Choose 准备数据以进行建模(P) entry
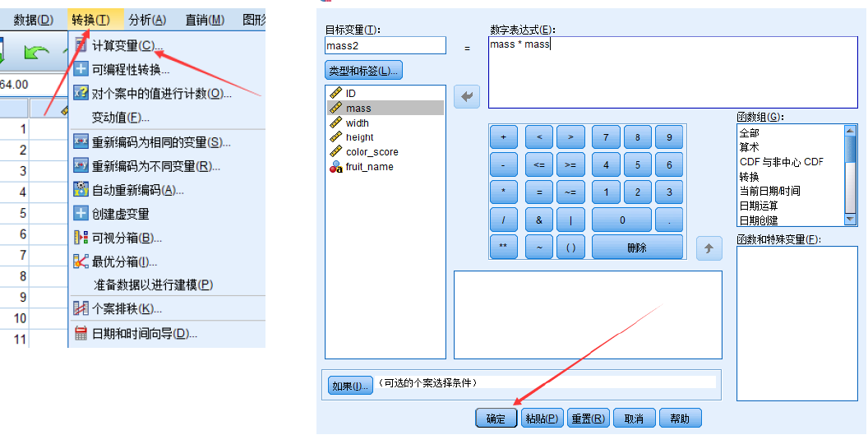 (x=154, y=285)
